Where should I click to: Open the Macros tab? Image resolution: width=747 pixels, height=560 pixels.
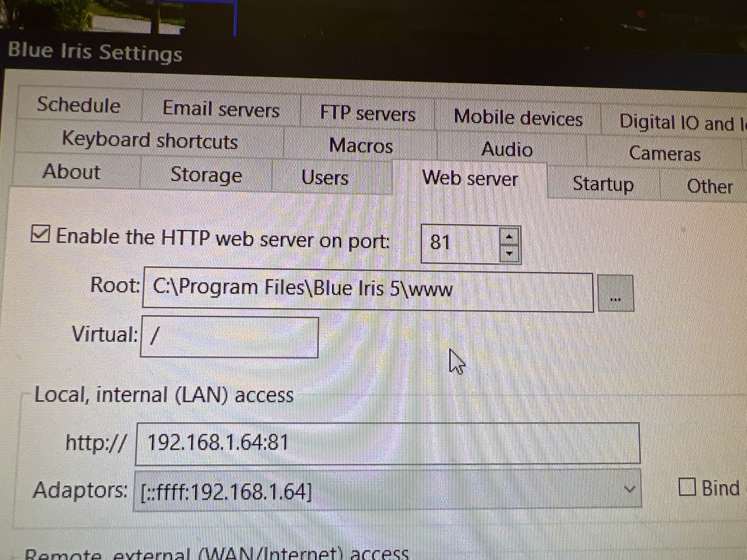pos(361,146)
